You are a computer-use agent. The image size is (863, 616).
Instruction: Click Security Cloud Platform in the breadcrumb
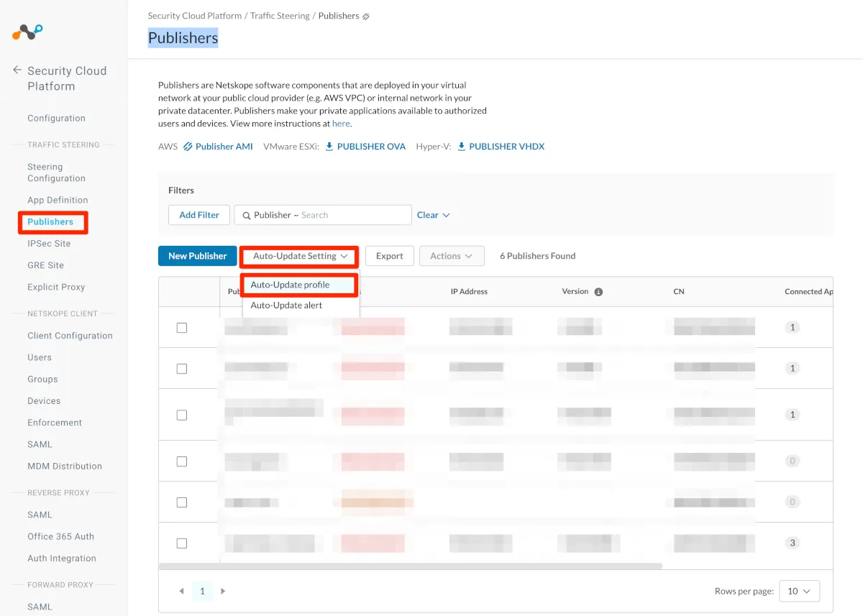pyautogui.click(x=194, y=16)
